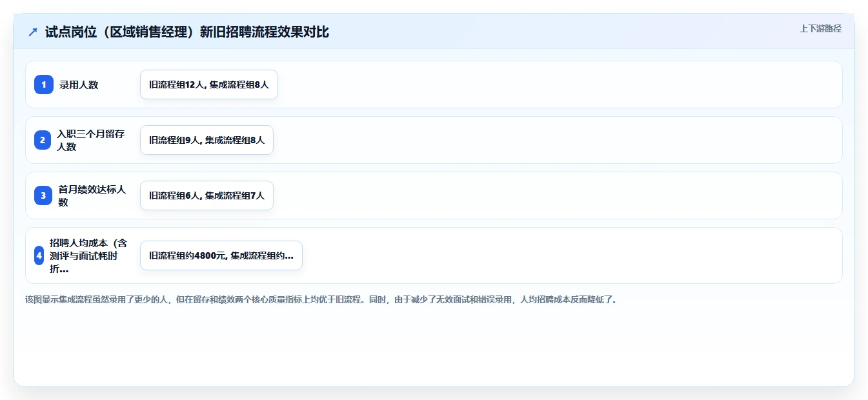Click the step 3 number badge
Viewport: 868px width, 400px height.
click(43, 195)
